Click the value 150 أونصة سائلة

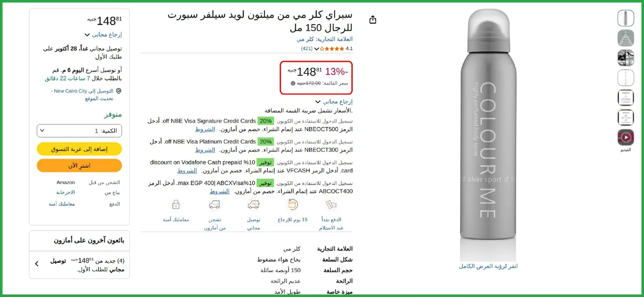pos(281,270)
